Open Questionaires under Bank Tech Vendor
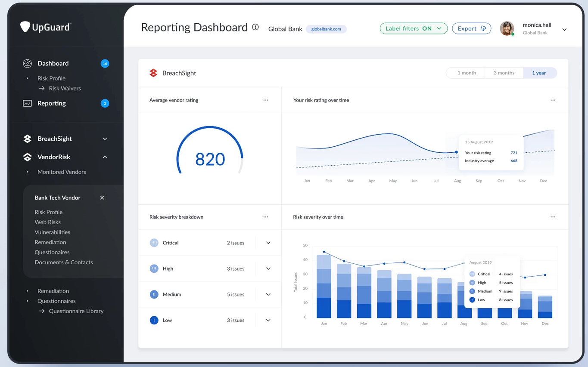The image size is (588, 367). coord(52,252)
